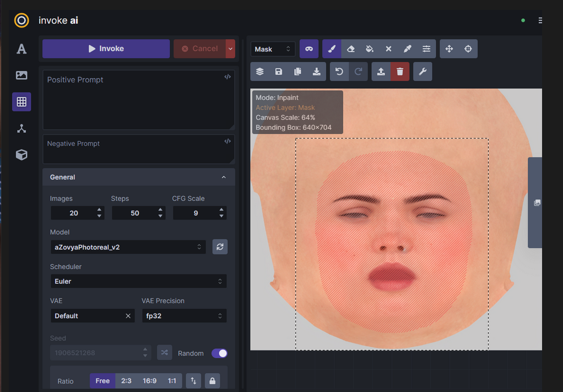
Task: Switch to the Text to Image tab
Action: pyautogui.click(x=21, y=49)
